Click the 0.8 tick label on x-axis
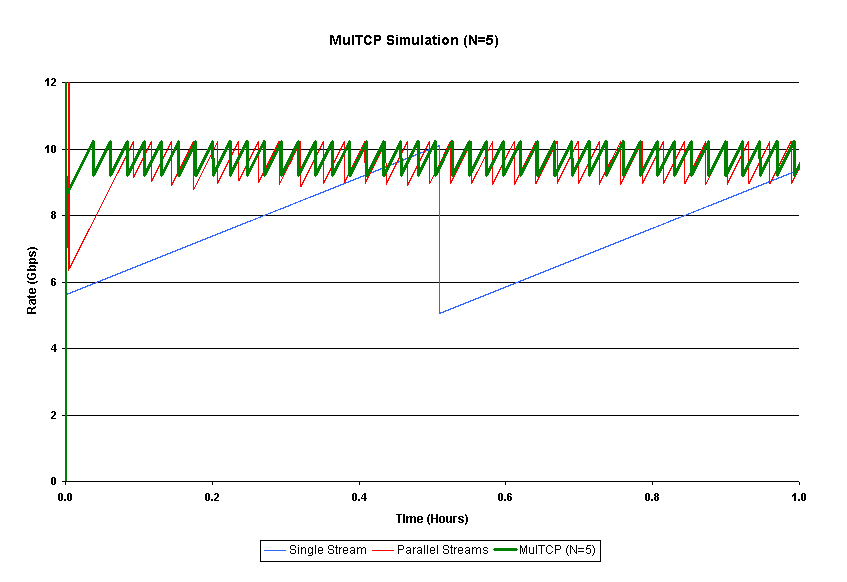 coord(652,496)
